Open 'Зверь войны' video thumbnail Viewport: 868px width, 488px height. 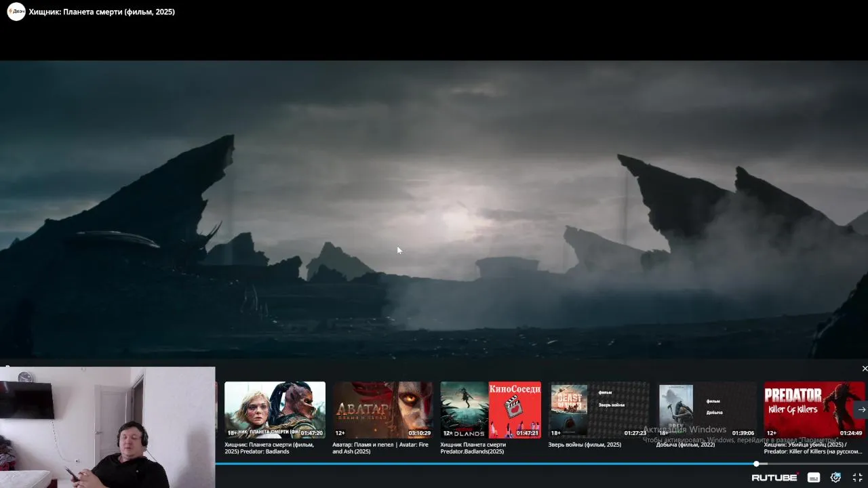pyautogui.click(x=599, y=410)
